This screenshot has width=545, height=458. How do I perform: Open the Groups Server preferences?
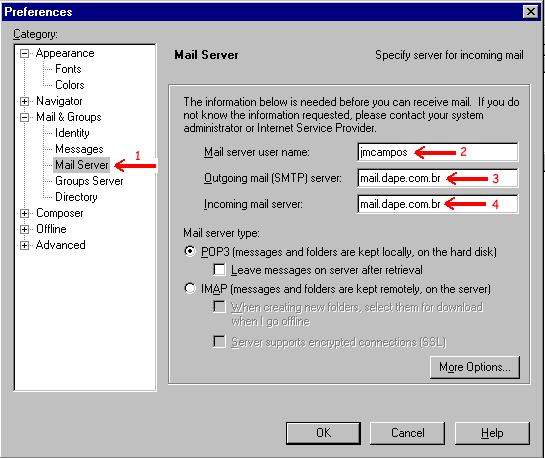[x=89, y=181]
